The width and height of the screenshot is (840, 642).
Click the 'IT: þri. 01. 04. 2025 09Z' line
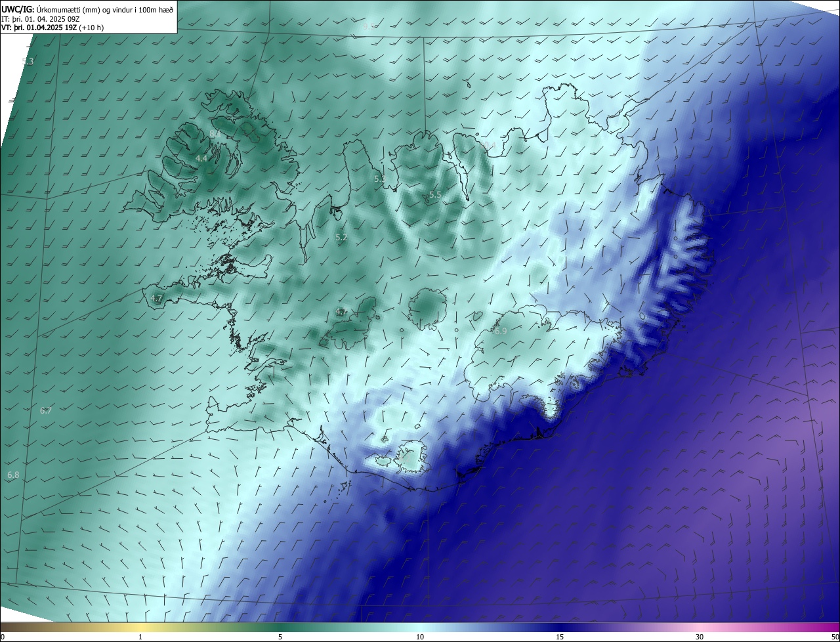point(41,18)
